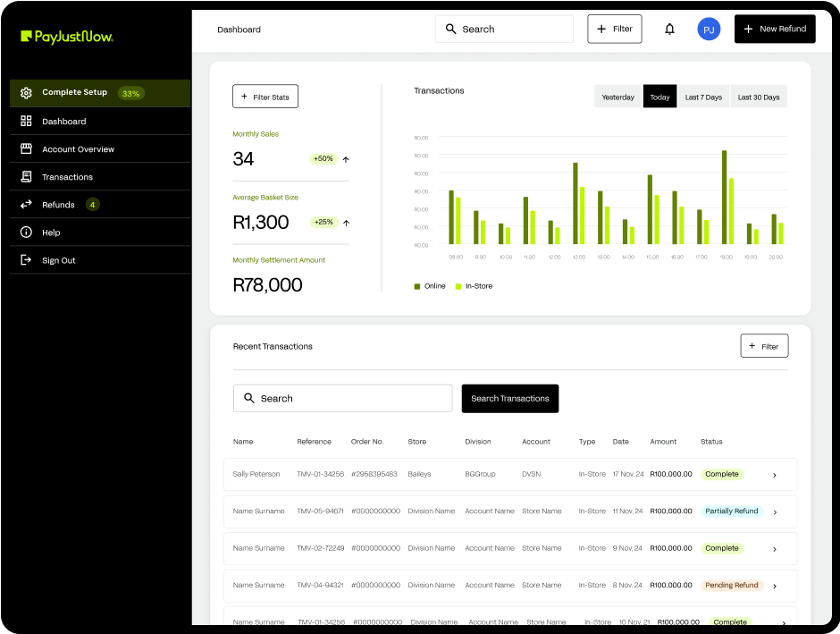Expand the Partially Refund transaction chevron
Screen dimensions: 840x634
(x=774, y=512)
